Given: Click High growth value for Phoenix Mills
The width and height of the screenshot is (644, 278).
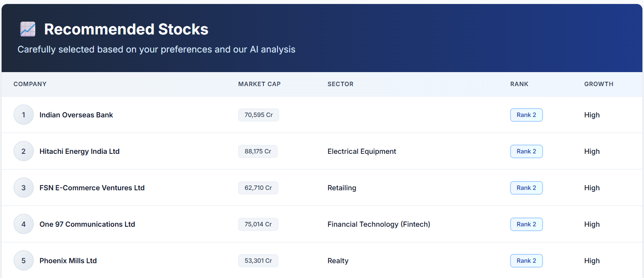Looking at the screenshot, I should [x=592, y=261].
